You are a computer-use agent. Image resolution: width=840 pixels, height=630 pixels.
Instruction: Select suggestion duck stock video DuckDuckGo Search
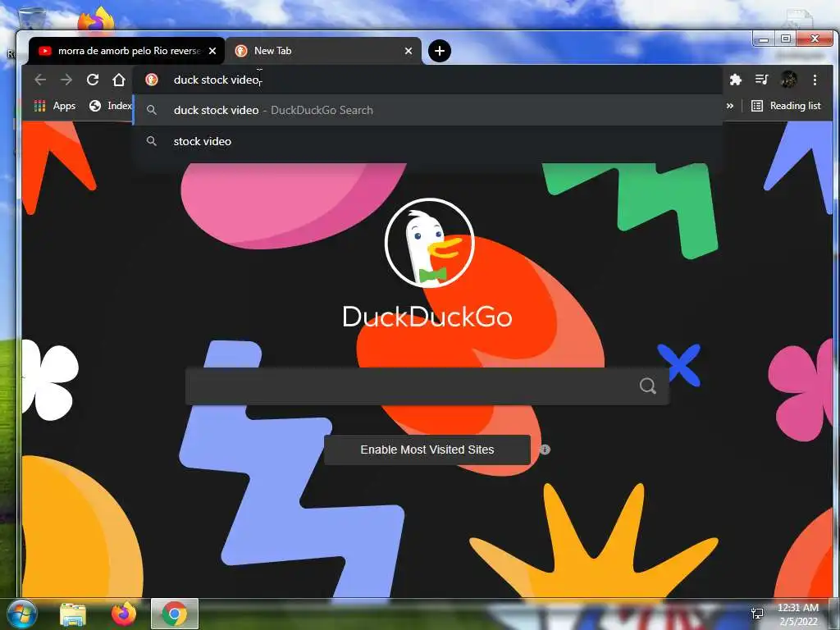[x=427, y=111]
